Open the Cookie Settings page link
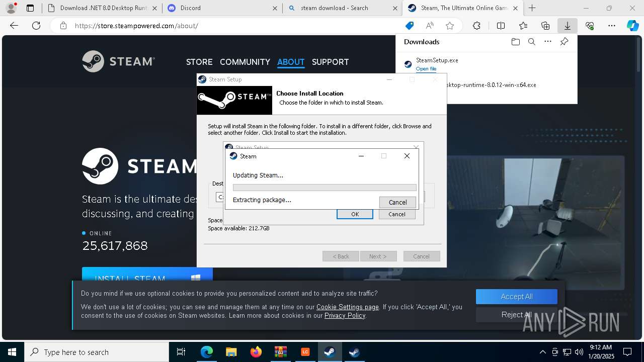The height and width of the screenshot is (362, 644). 348,307
